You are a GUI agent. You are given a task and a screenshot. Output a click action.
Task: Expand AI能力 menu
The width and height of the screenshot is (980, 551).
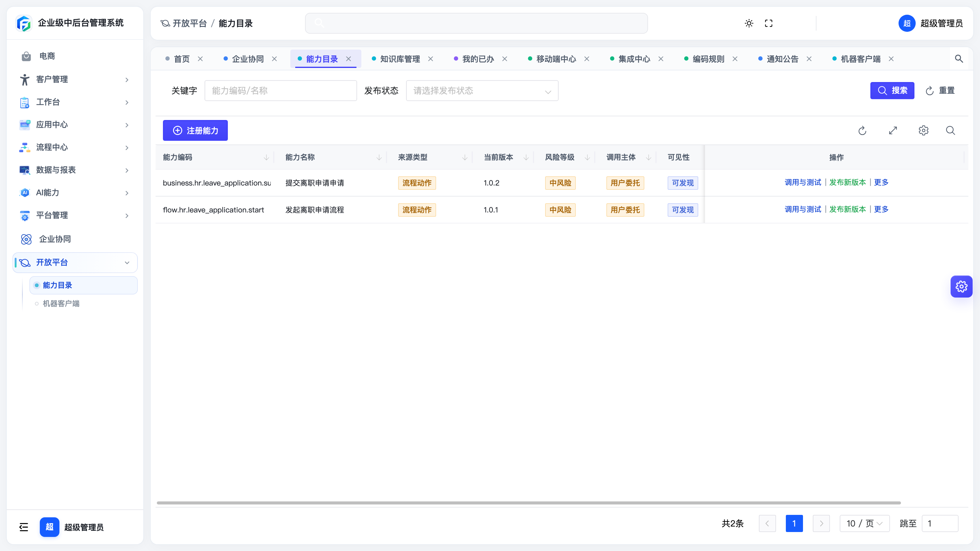click(x=75, y=193)
